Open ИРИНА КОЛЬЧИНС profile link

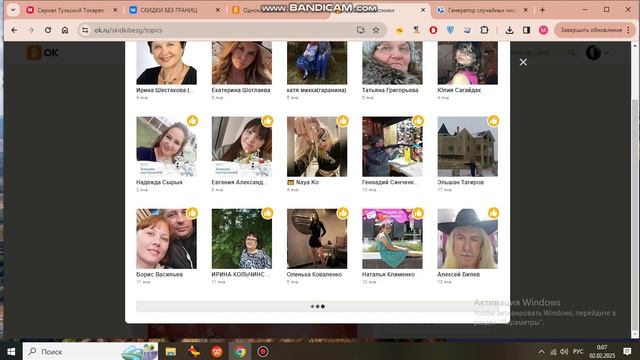(x=239, y=274)
